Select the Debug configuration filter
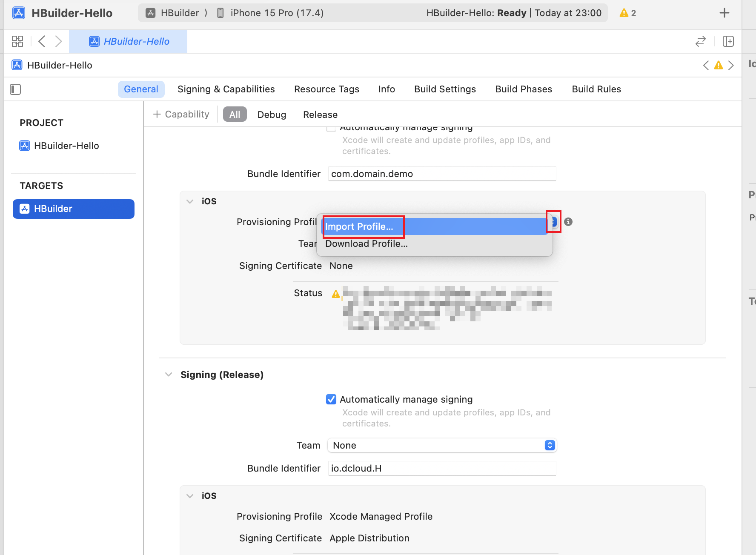756x555 pixels. tap(272, 114)
